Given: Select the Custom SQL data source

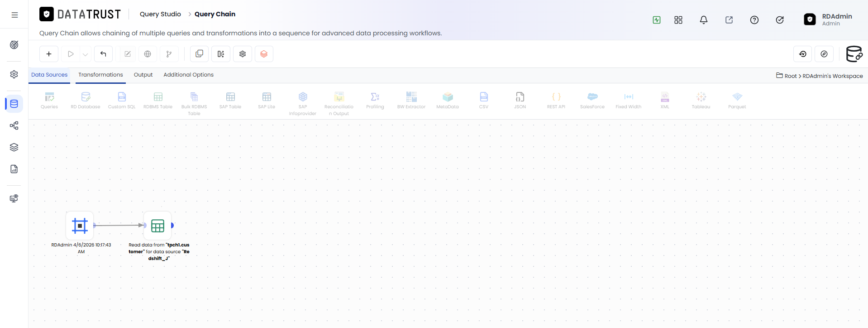Looking at the screenshot, I should (x=122, y=101).
